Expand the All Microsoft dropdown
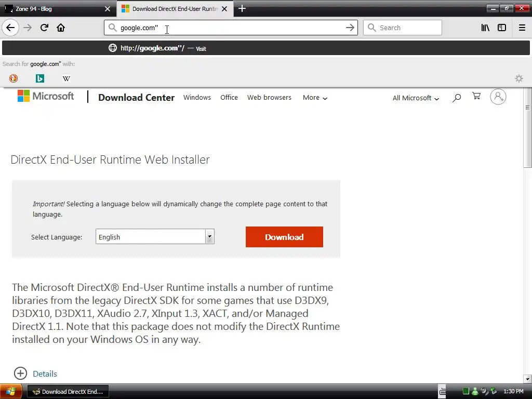The width and height of the screenshot is (532, 399). pyautogui.click(x=416, y=98)
